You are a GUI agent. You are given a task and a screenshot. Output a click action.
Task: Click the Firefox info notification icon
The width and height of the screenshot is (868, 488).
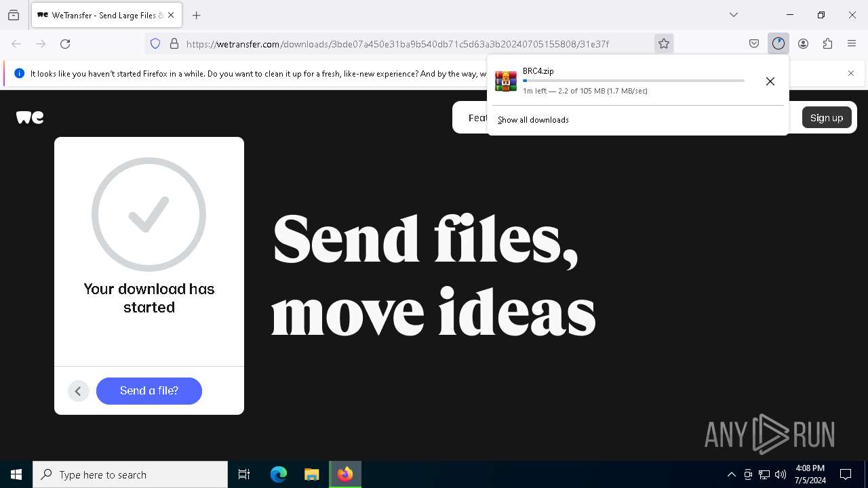pos(19,73)
